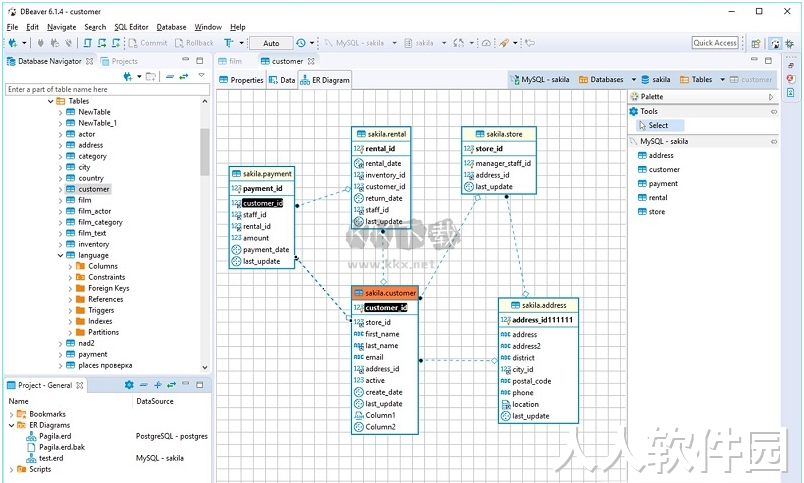
Task: Click the orange sakila.customer entity header
Action: tap(385, 293)
